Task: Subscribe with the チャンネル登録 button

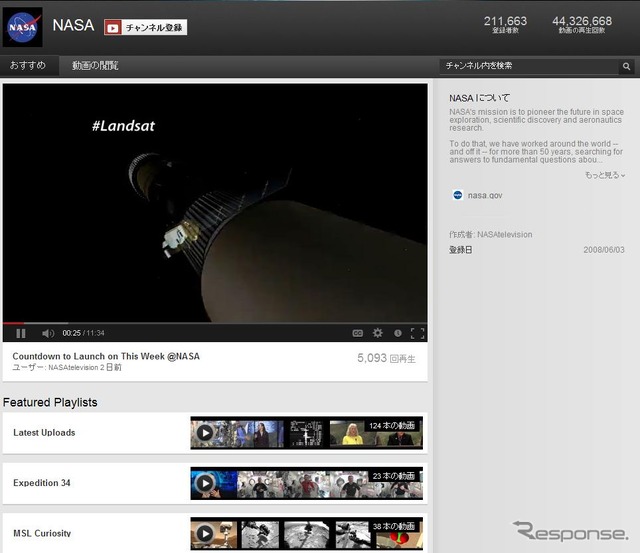Action: (x=145, y=27)
